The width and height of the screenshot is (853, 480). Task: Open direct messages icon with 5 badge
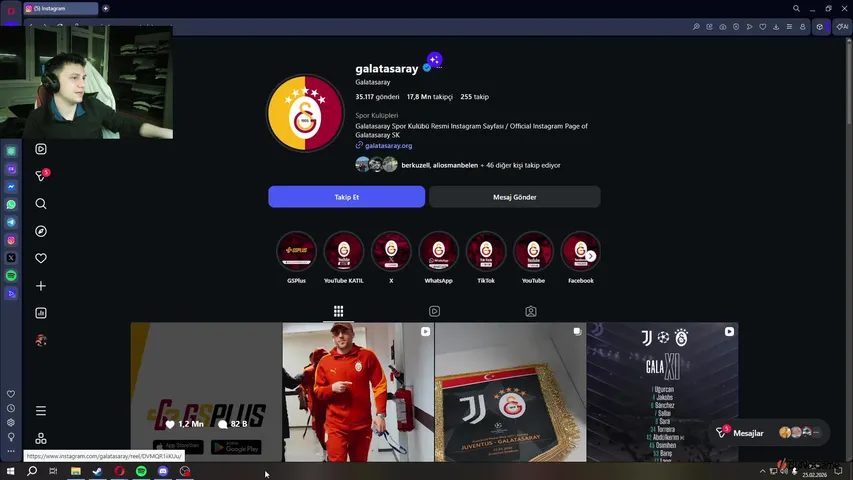click(41, 175)
